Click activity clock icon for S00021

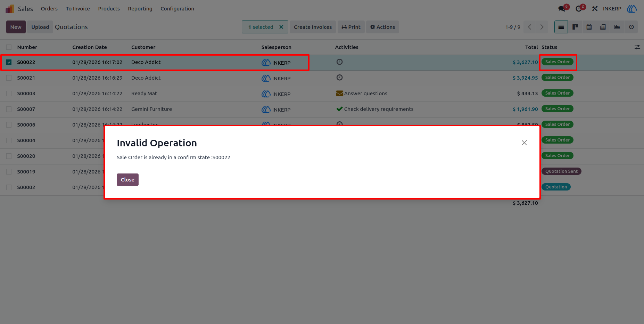click(340, 78)
